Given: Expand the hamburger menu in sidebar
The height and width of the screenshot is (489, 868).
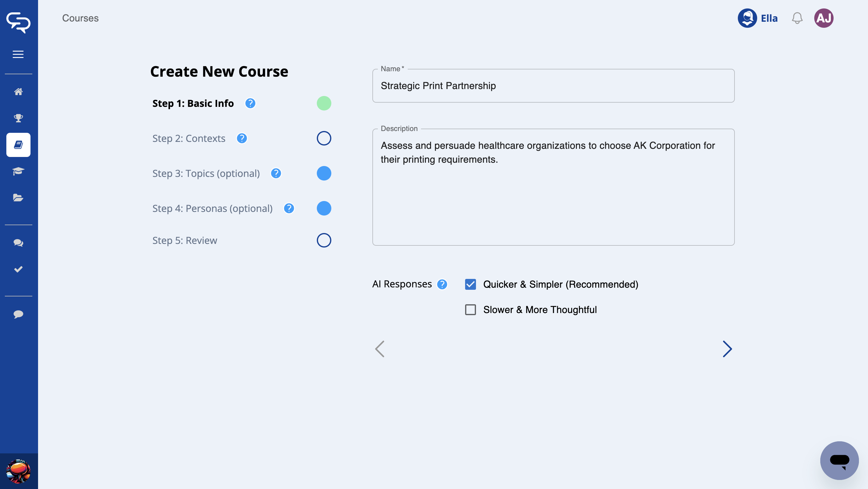Looking at the screenshot, I should pos(18,54).
